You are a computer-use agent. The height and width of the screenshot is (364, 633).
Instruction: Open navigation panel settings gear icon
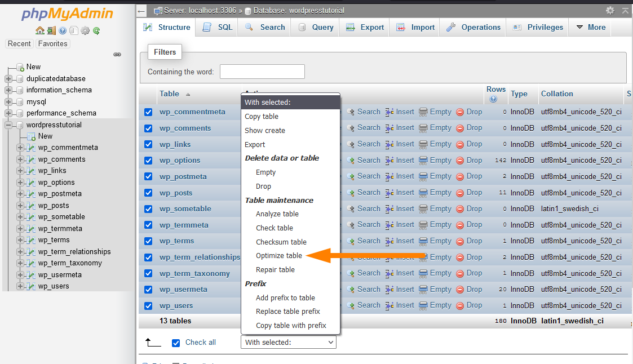(x=85, y=30)
